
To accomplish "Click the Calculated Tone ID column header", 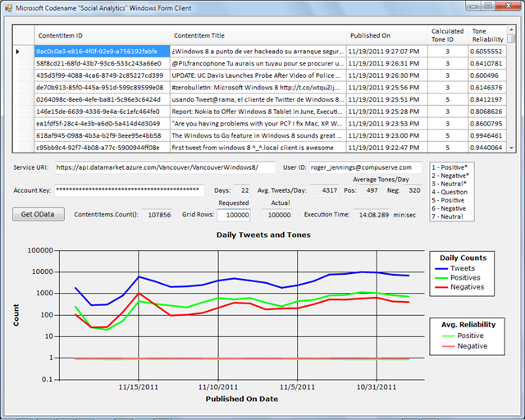I will (x=448, y=35).
